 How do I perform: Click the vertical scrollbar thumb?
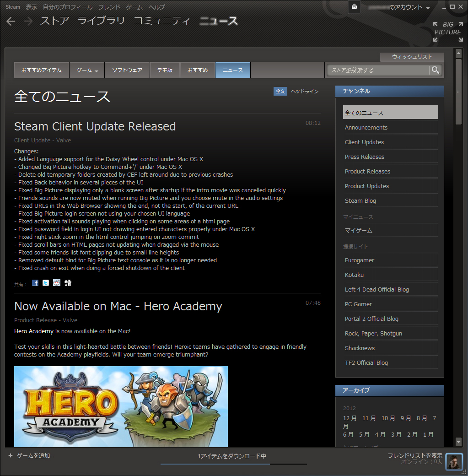[x=458, y=92]
